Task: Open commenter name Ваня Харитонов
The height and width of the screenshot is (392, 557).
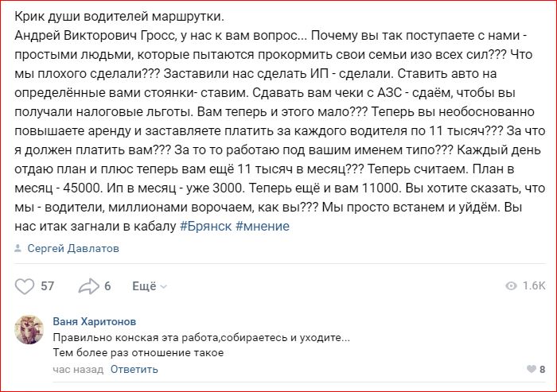Action: 94,322
